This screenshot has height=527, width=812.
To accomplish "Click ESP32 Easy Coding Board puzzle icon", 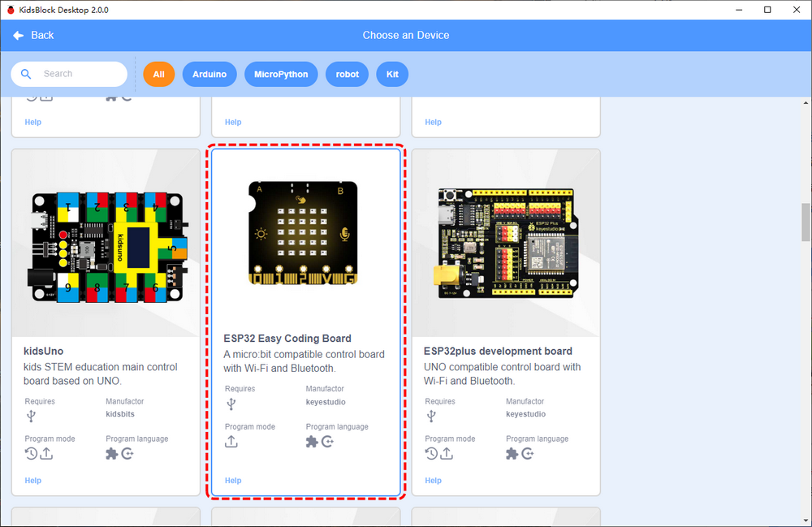I will point(312,442).
